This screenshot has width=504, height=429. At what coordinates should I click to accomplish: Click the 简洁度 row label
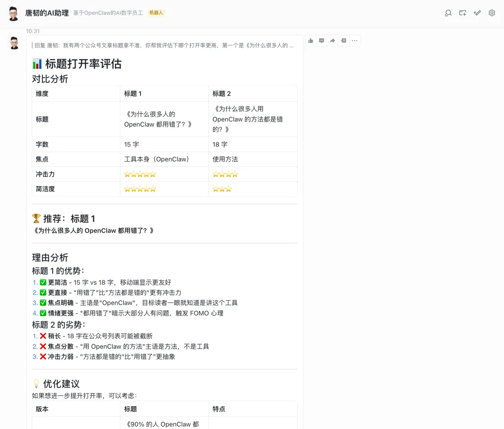coord(45,189)
